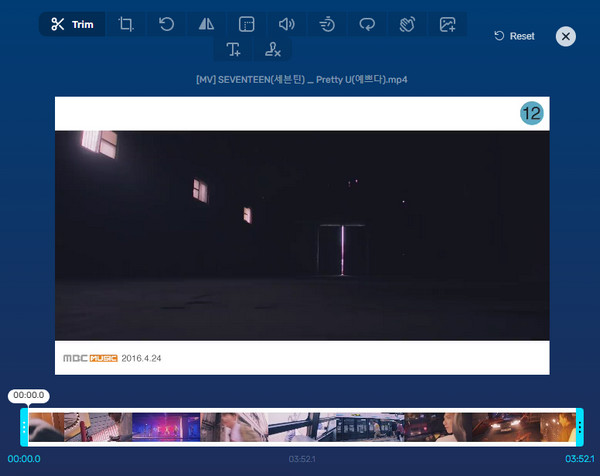The image size is (600, 476).
Task: Click the Pretty U mp4 file name
Action: 302,80
